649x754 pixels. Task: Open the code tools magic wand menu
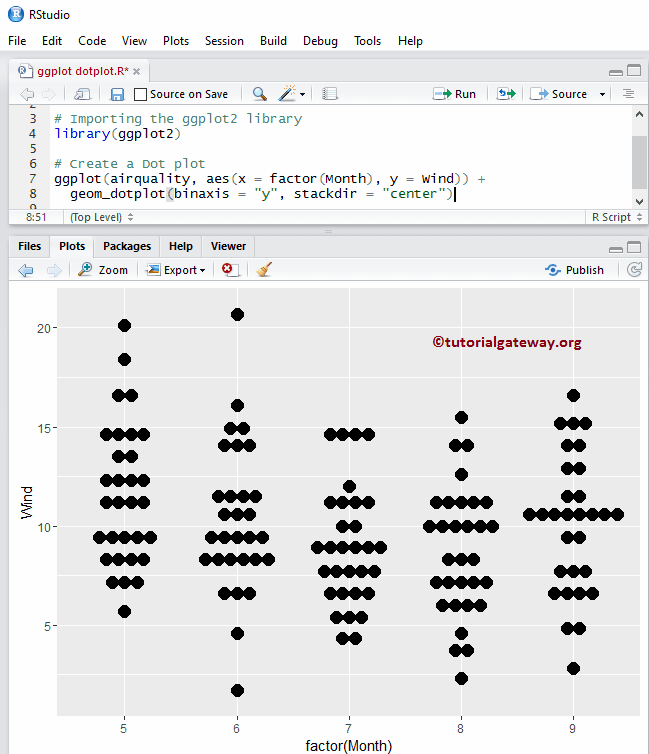(292, 94)
